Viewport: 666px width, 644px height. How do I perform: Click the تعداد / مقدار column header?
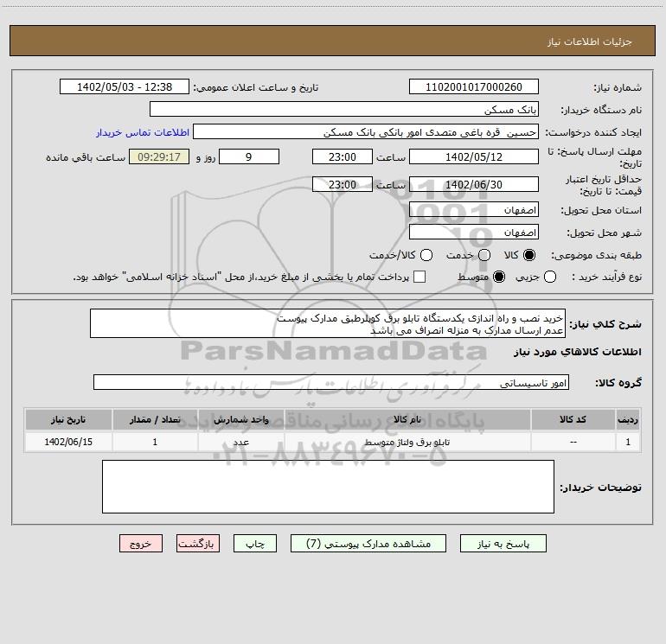coord(155,419)
